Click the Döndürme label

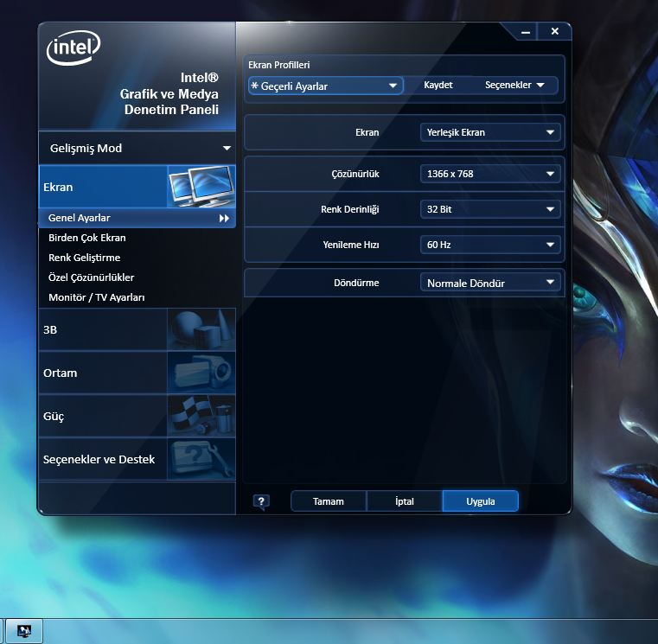pos(356,283)
